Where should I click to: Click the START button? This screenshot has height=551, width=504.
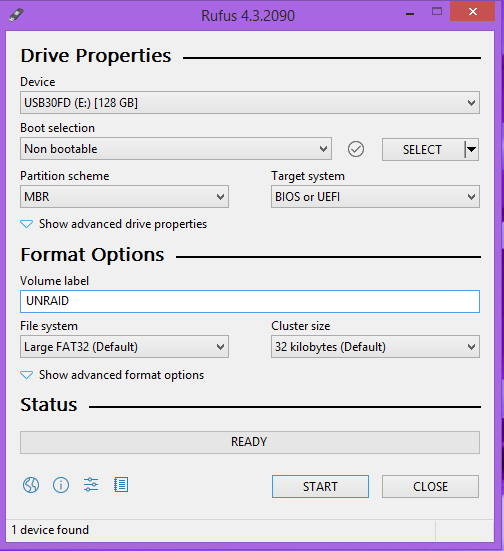click(x=320, y=487)
